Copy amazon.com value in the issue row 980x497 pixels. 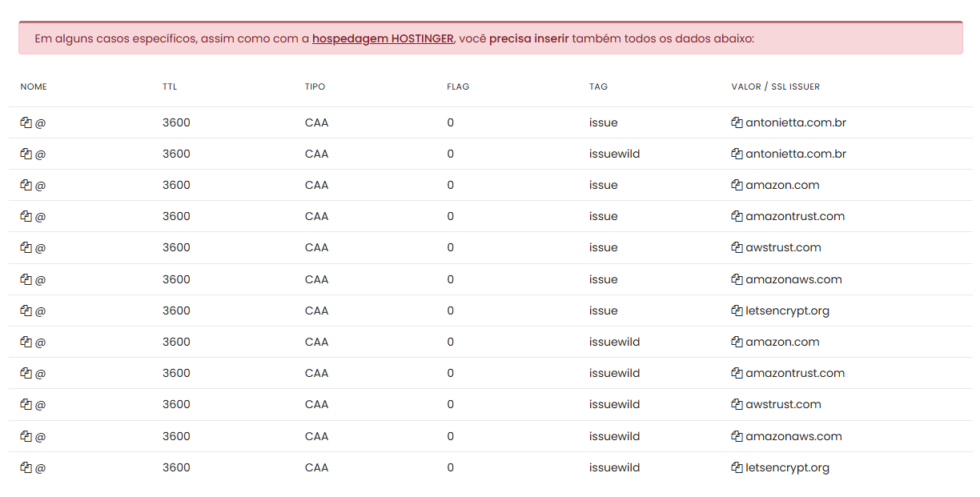click(737, 185)
